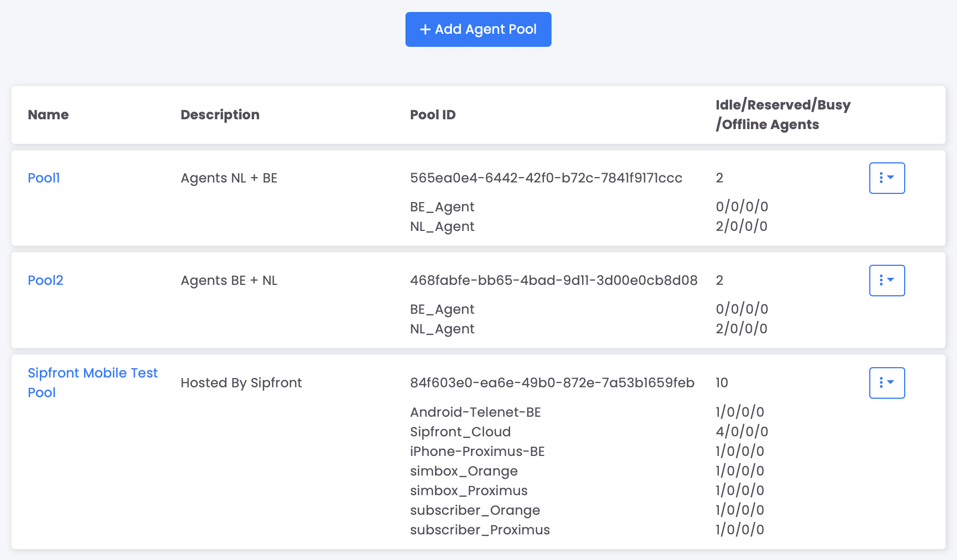Click the Name column header
Image resolution: width=957 pixels, height=560 pixels.
[x=48, y=115]
